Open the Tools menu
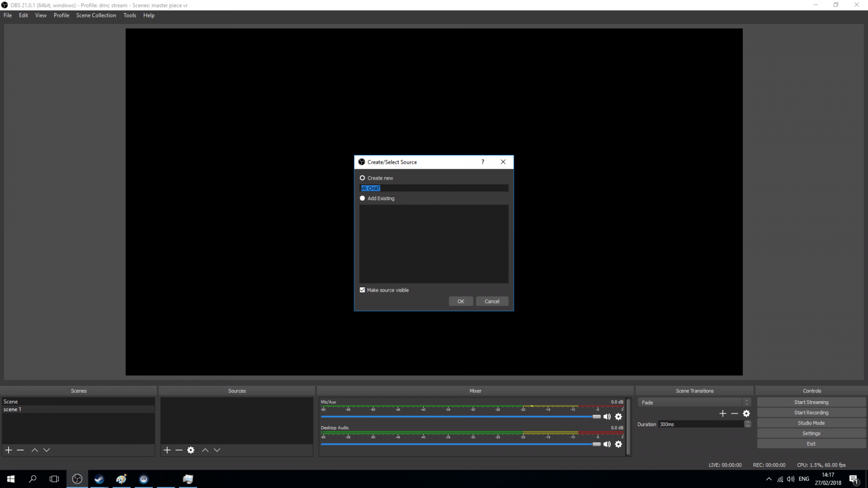Screen dimensions: 868x488 tap(130, 15)
